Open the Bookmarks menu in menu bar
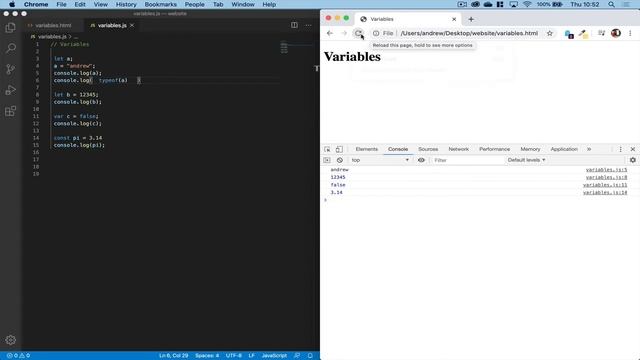The width and height of the screenshot is (640, 360). coord(161,4)
